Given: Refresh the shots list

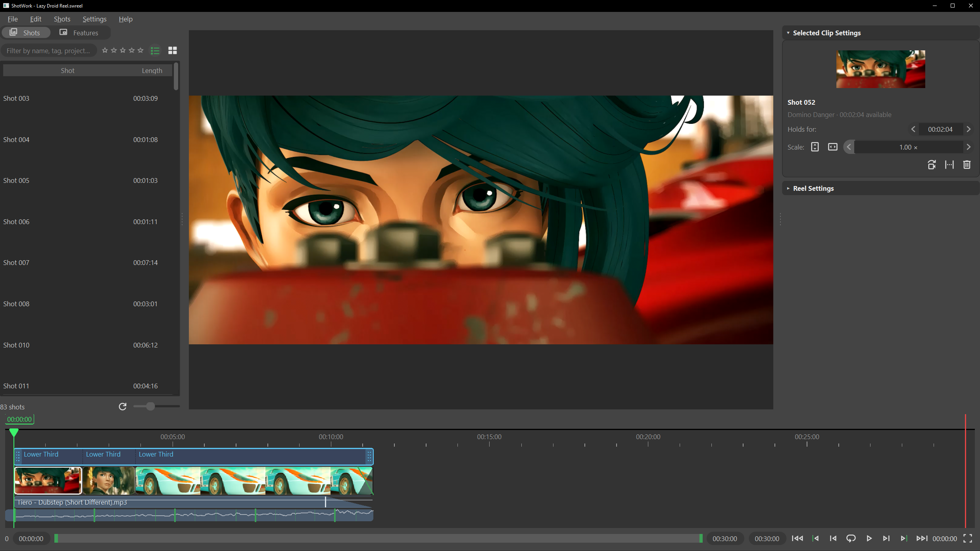Looking at the screenshot, I should [x=123, y=406].
